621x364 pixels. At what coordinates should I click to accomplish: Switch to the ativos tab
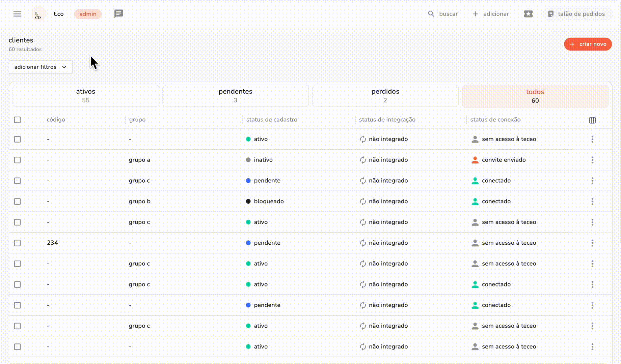[86, 96]
